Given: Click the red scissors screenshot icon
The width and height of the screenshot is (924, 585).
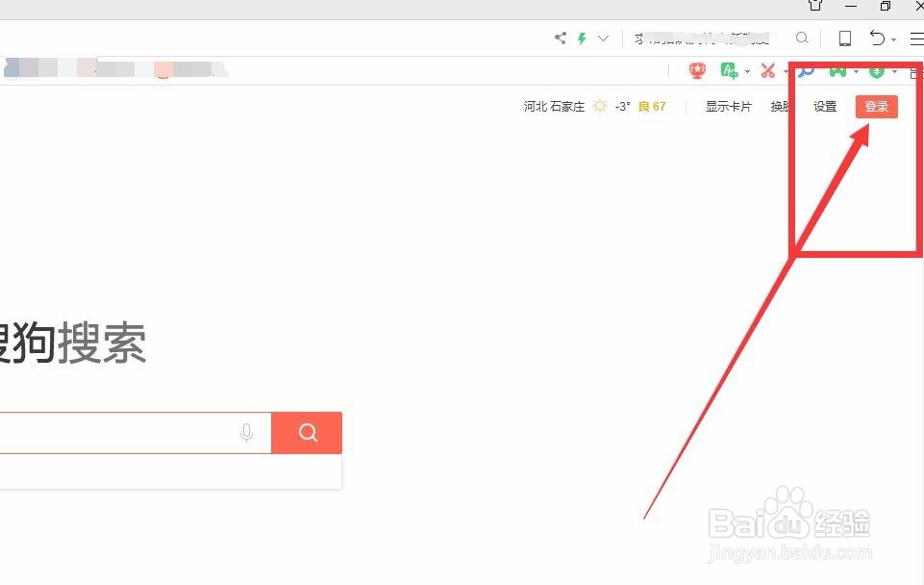Looking at the screenshot, I should coord(768,71).
